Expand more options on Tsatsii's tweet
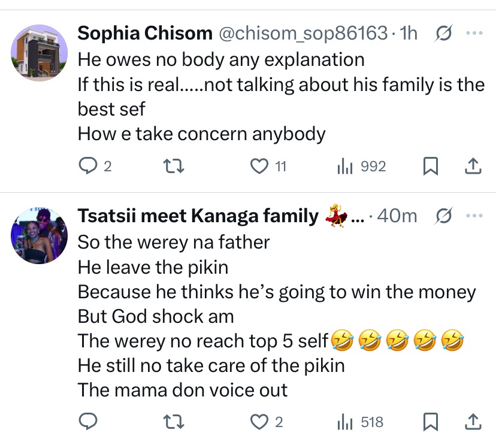 point(474,215)
